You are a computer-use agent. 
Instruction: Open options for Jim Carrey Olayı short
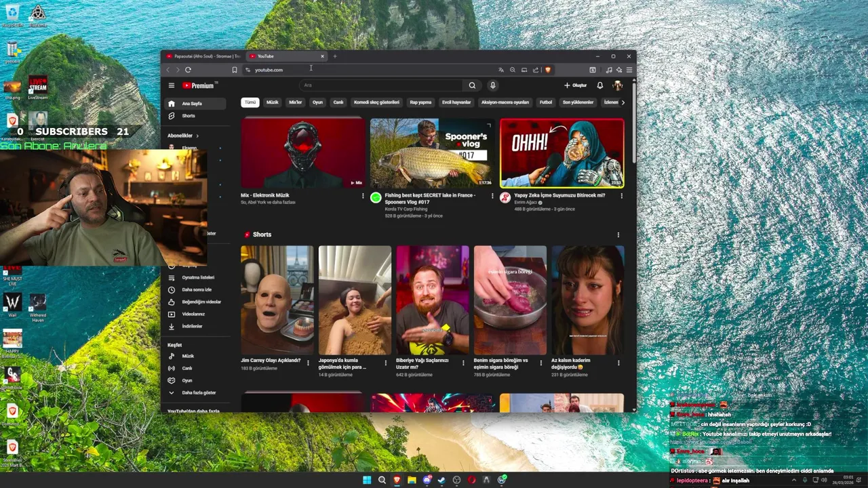[308, 363]
